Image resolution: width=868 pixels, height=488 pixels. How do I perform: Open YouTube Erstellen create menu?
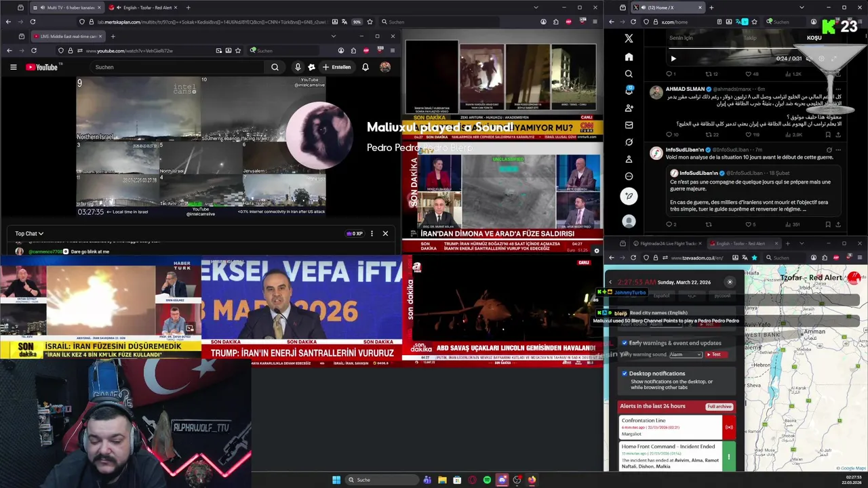336,67
